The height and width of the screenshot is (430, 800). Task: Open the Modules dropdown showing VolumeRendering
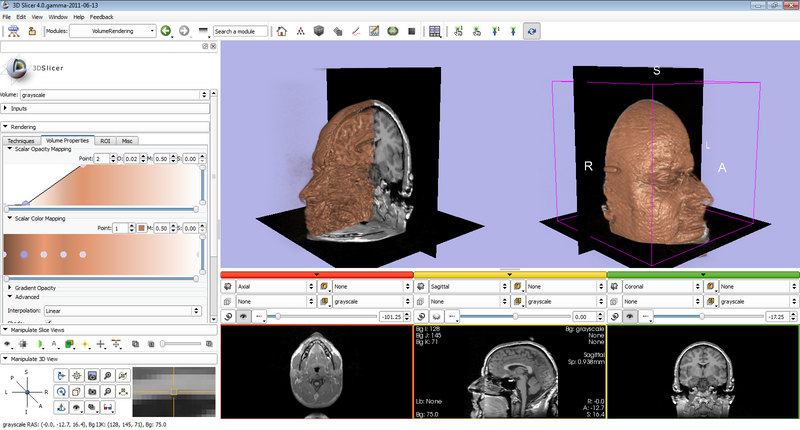112,31
